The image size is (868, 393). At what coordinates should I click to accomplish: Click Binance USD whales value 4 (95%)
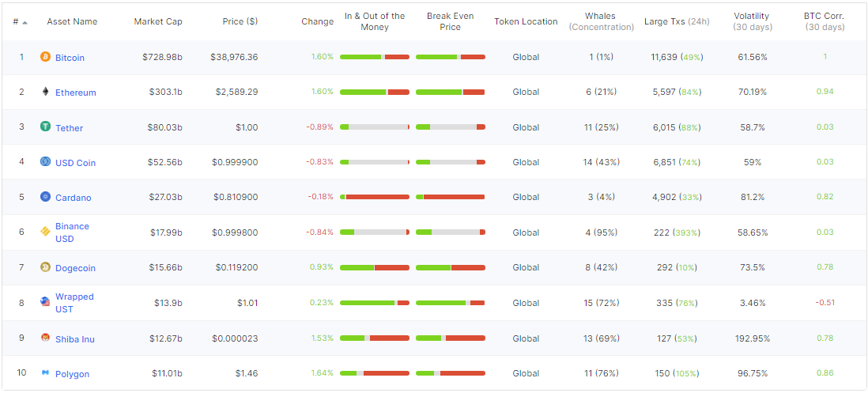601,232
